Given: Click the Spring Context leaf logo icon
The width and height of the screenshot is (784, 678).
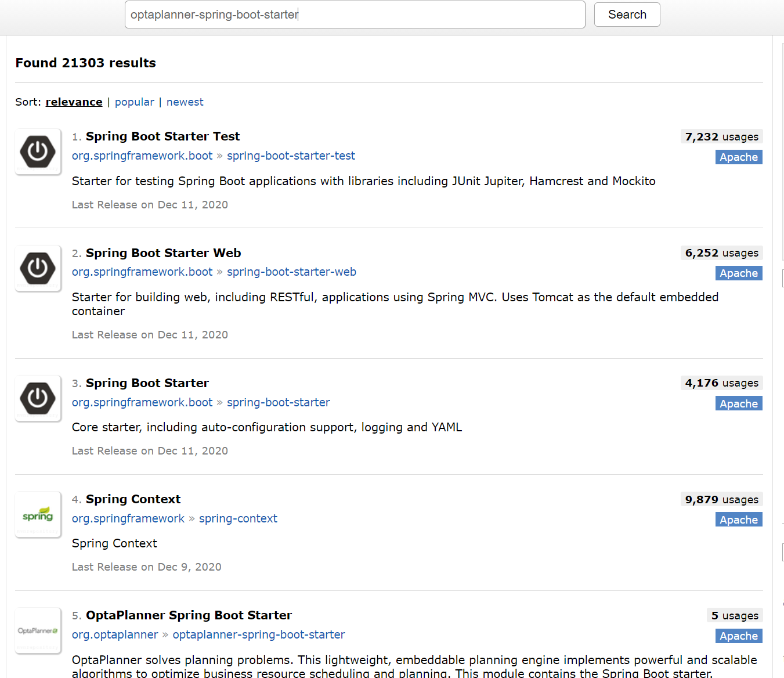Looking at the screenshot, I should click(x=38, y=514).
